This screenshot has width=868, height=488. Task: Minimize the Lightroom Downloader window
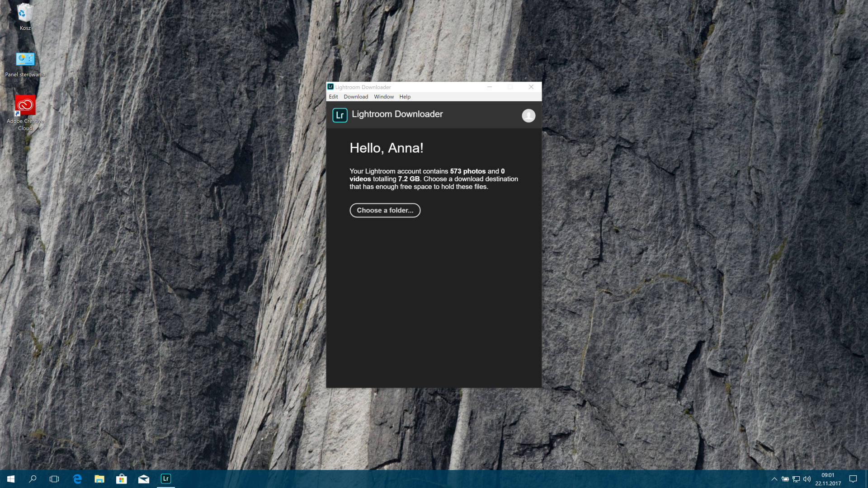[490, 87]
